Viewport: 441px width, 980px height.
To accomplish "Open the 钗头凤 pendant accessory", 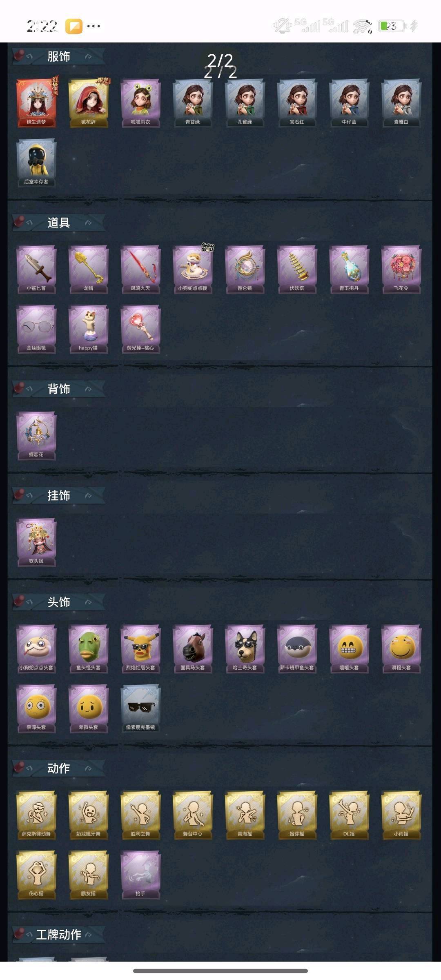I will click(x=36, y=542).
